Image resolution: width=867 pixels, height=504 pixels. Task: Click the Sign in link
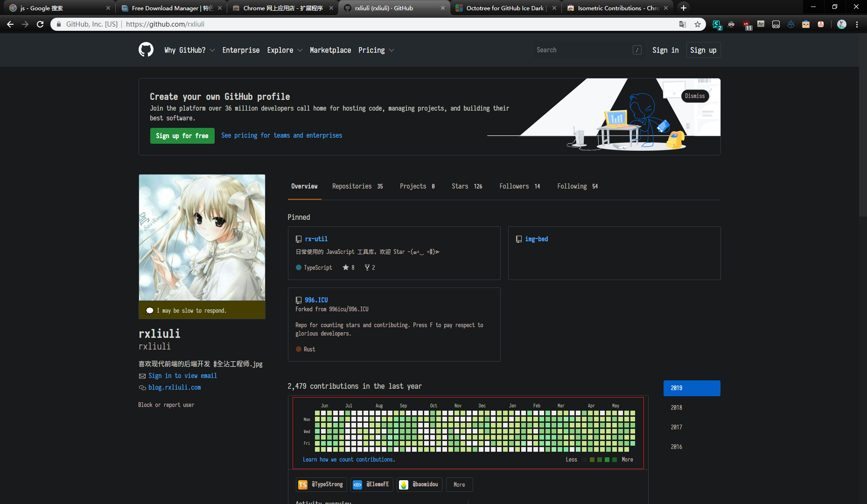click(x=665, y=50)
